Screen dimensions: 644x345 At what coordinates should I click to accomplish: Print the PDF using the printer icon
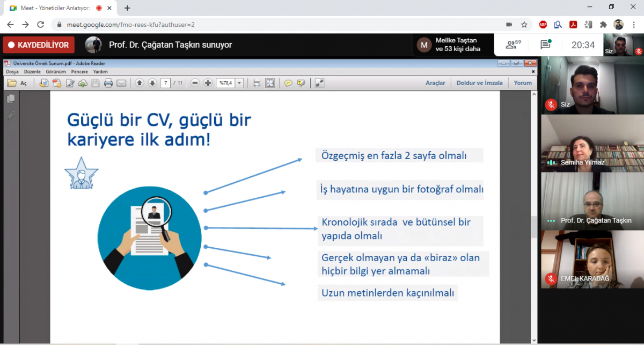pos(108,83)
